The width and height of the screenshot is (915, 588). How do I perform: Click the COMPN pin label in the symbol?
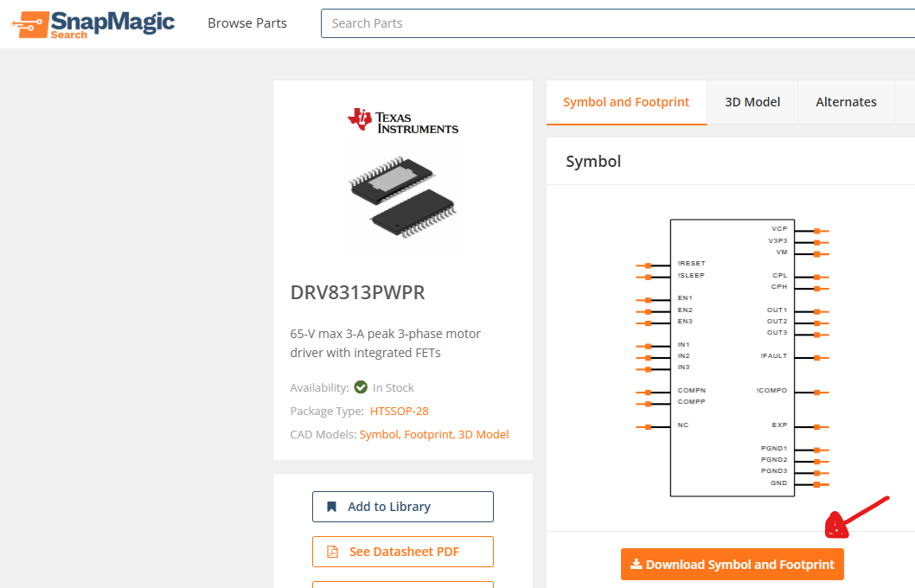692,390
